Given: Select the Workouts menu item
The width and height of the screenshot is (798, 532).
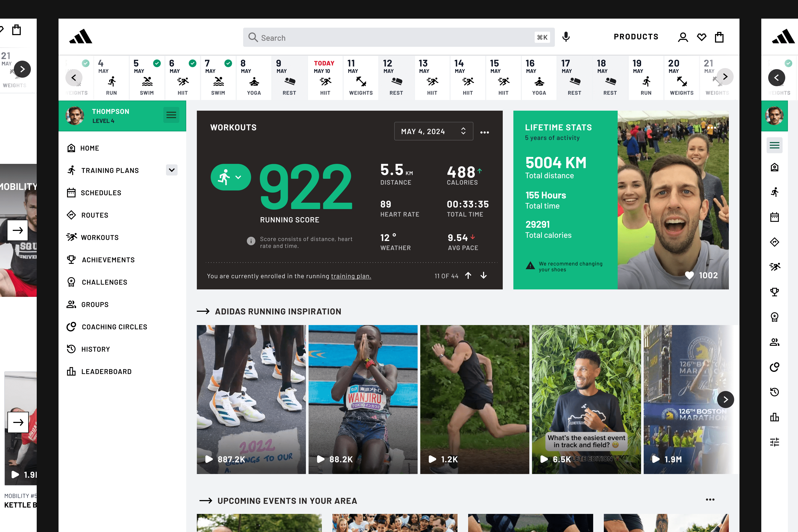Looking at the screenshot, I should coord(100,237).
